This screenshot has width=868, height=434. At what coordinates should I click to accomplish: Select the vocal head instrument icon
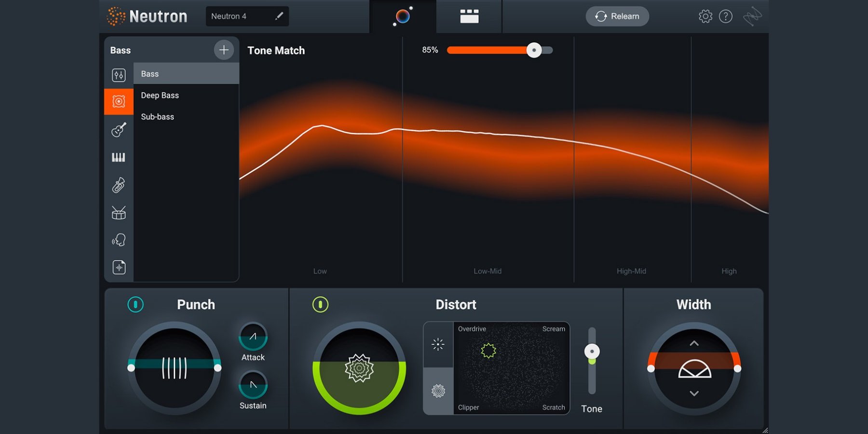pos(119,240)
